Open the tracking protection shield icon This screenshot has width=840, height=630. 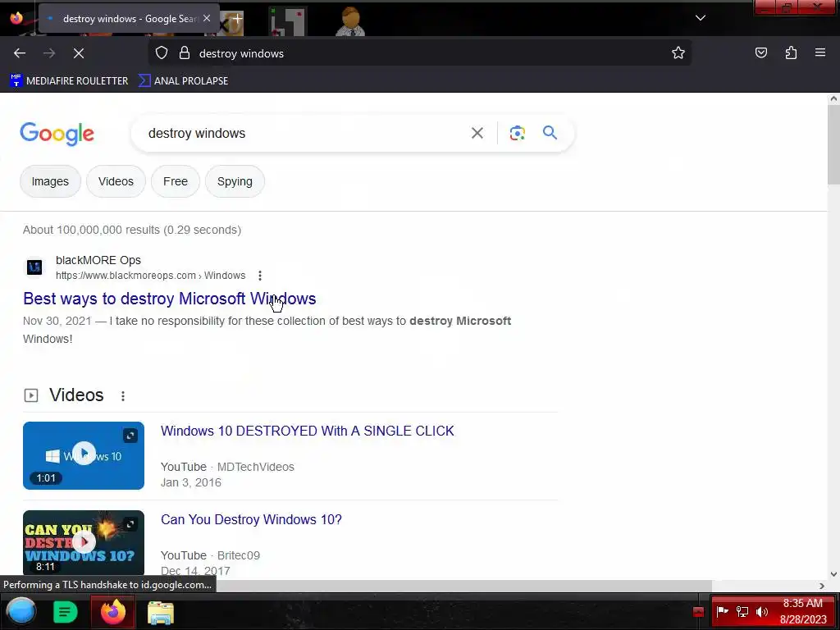click(x=162, y=53)
